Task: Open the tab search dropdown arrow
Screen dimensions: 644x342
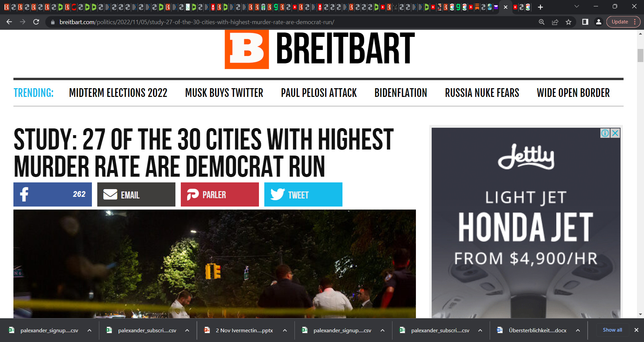Action: [577, 6]
